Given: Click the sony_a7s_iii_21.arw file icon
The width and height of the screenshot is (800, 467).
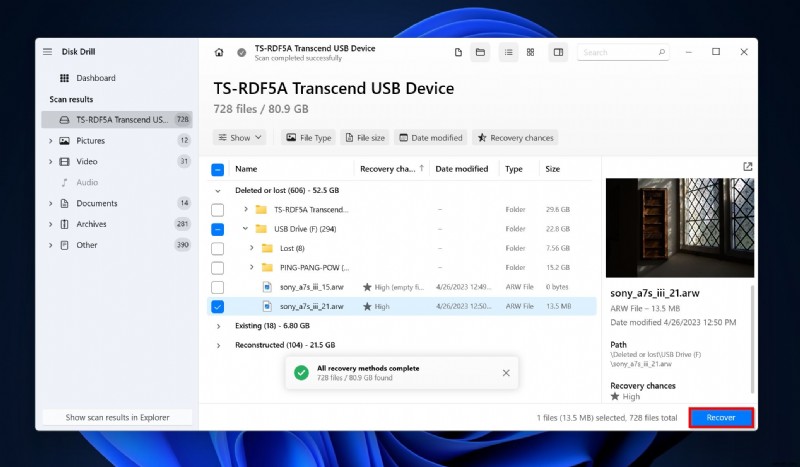Looking at the screenshot, I should pos(267,306).
